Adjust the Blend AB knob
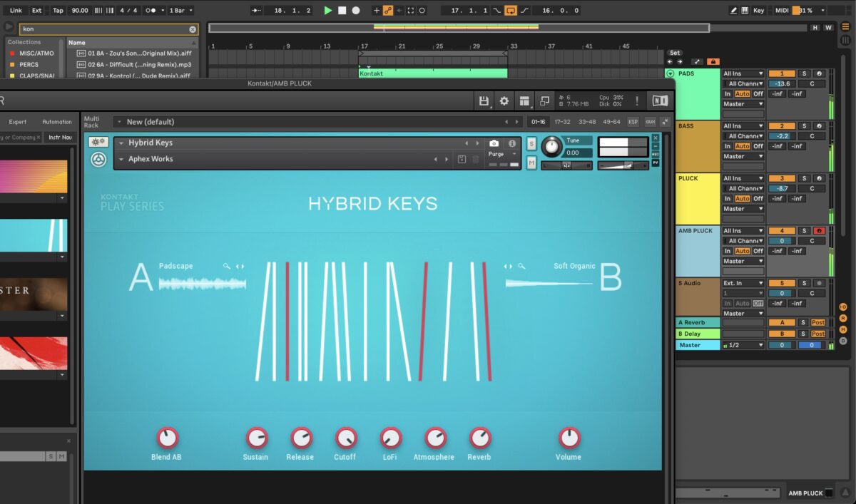856x504 pixels. (167, 438)
